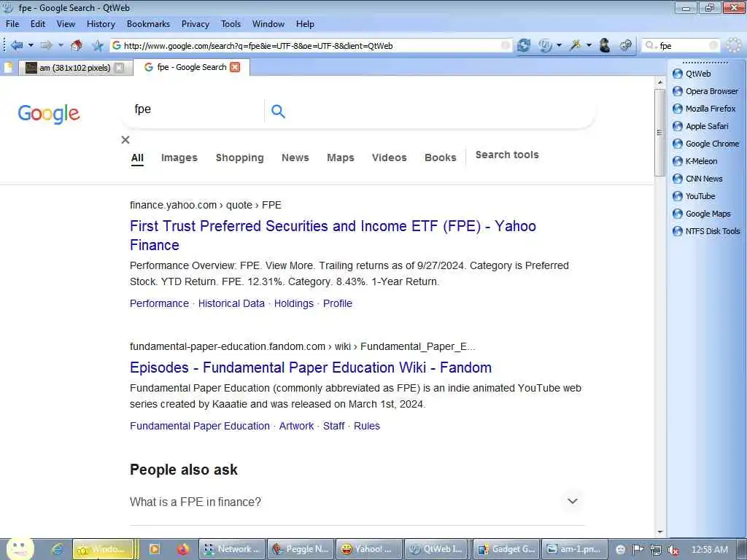Bookmark this page with the star icon
The image size is (747, 560).
click(98, 45)
